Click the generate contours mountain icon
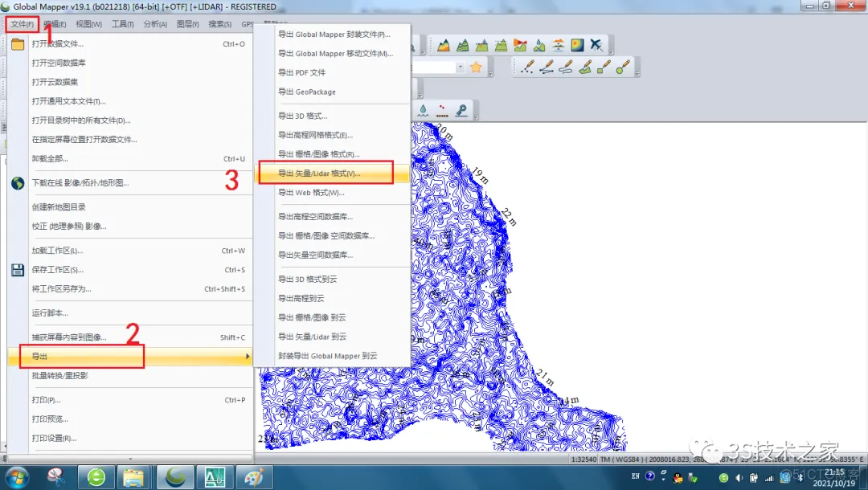 click(x=463, y=45)
